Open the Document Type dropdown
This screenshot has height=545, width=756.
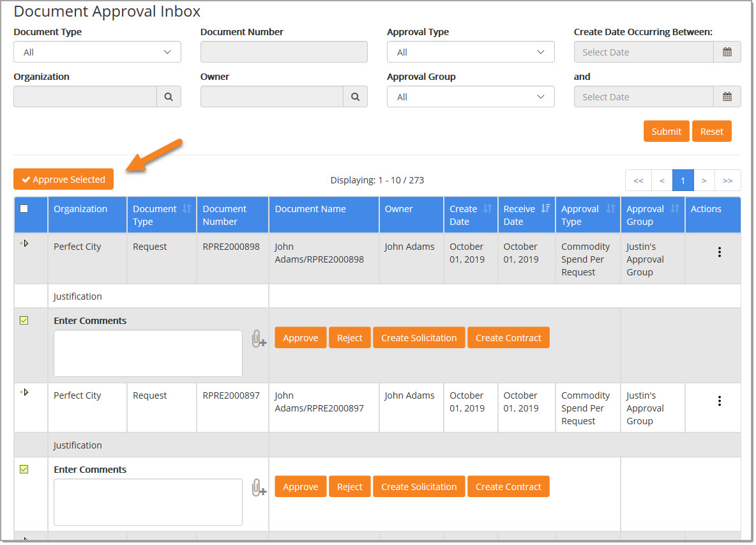point(97,52)
